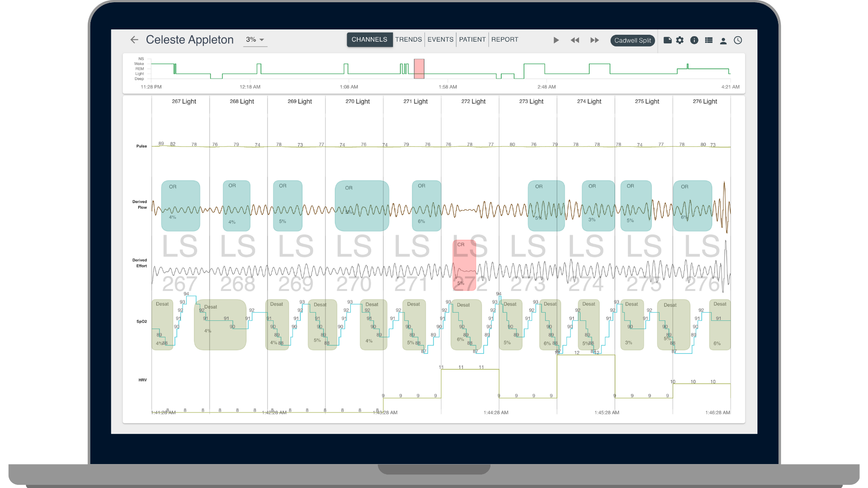Click the red position marker in hypnogram
The width and height of the screenshot is (868, 488).
pyautogui.click(x=419, y=69)
